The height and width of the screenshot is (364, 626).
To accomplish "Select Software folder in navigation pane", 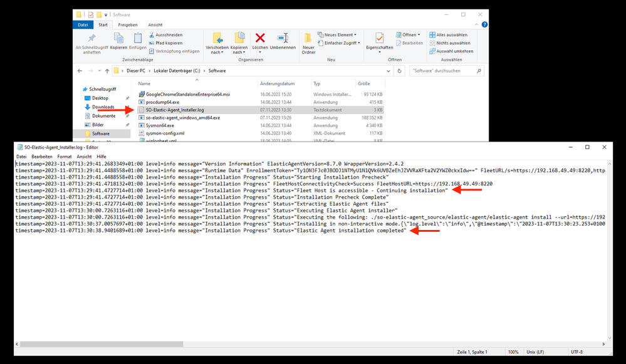I will [x=102, y=133].
